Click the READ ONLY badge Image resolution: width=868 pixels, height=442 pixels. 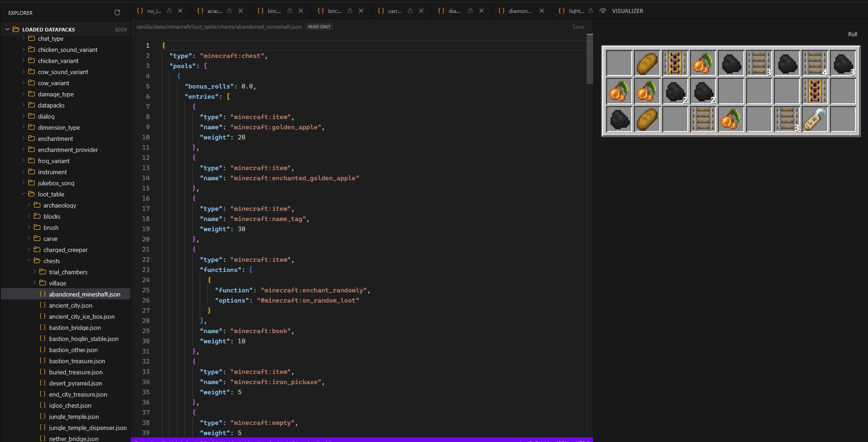(319, 27)
